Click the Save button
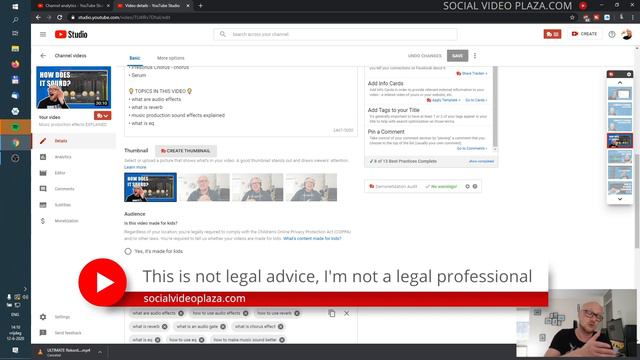The height and width of the screenshot is (360, 640). pyautogui.click(x=458, y=56)
